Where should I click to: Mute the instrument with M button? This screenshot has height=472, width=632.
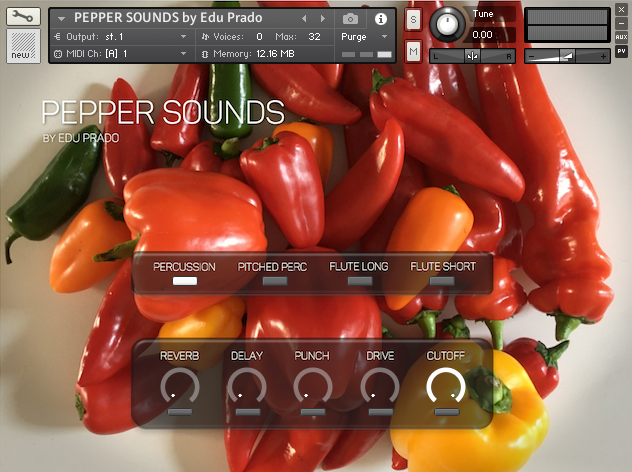click(x=414, y=51)
